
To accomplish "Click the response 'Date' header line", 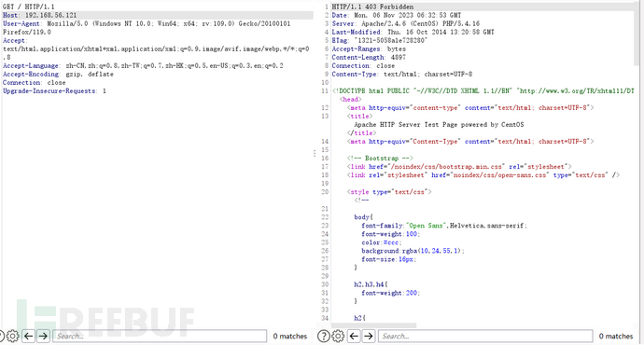I will 397,15.
